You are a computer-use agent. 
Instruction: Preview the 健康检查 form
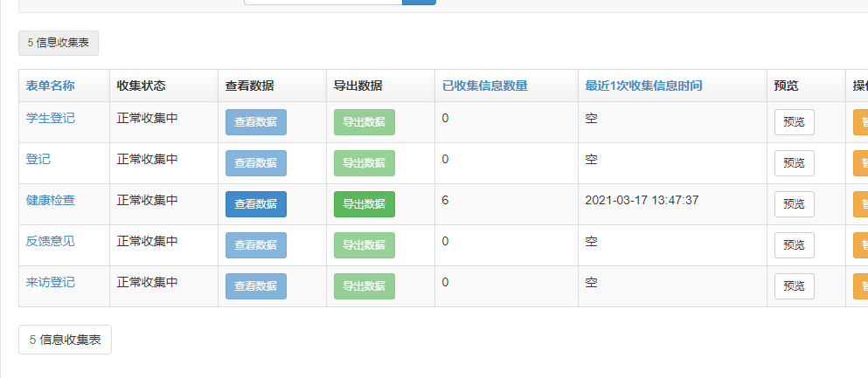795,204
